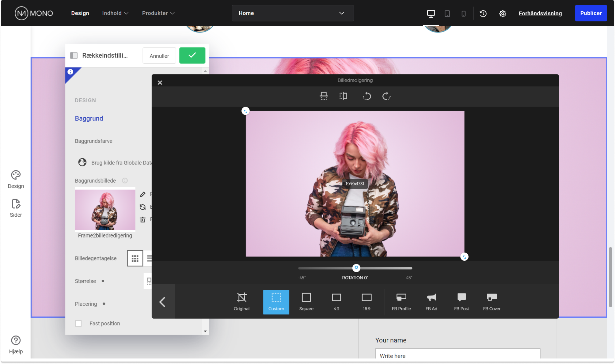Open Sider in left sidebar
The image size is (615, 364).
[x=16, y=208]
